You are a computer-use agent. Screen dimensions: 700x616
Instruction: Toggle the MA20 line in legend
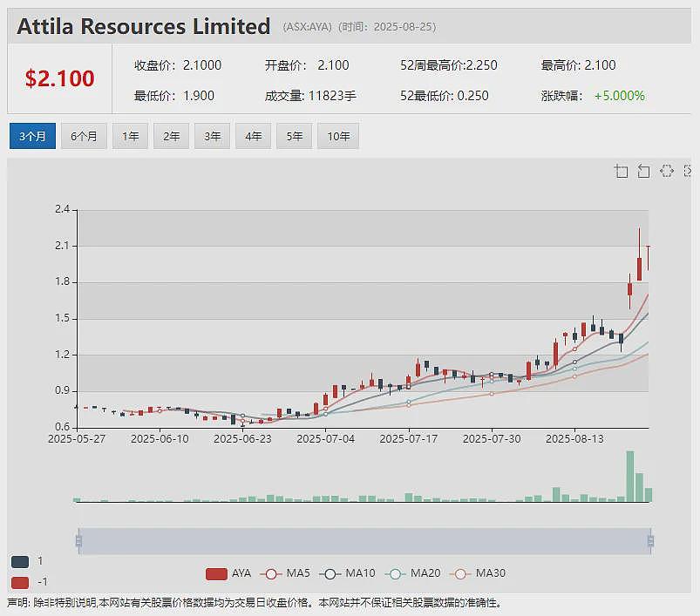[412, 573]
